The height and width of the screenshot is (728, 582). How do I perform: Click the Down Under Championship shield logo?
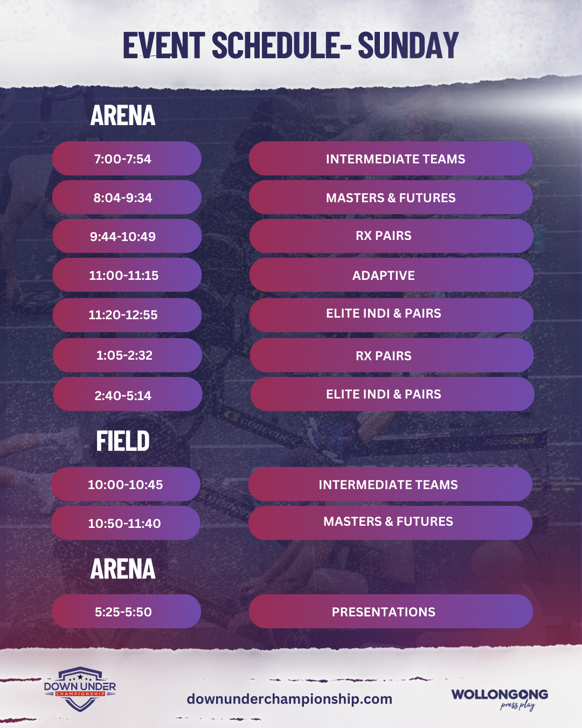[x=80, y=689]
